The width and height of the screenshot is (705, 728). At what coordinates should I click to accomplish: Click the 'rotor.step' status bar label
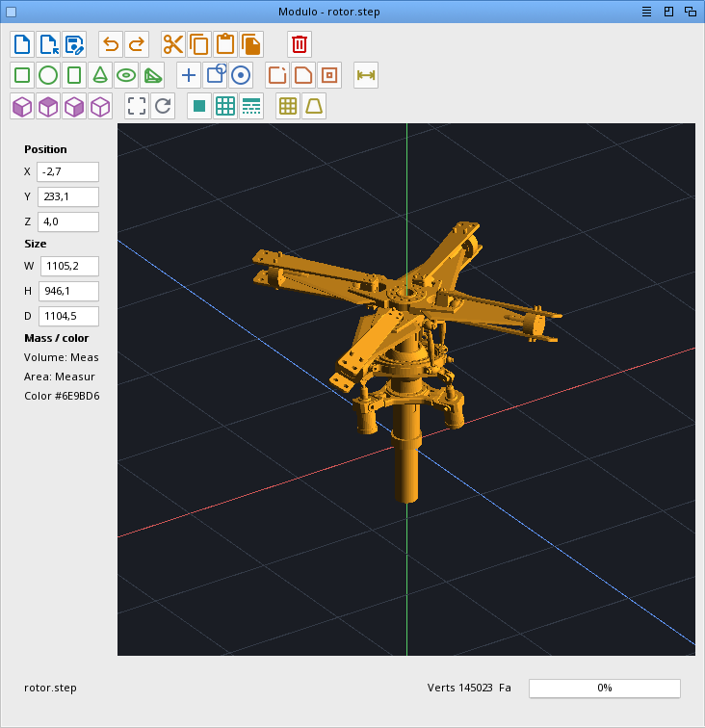click(50, 689)
